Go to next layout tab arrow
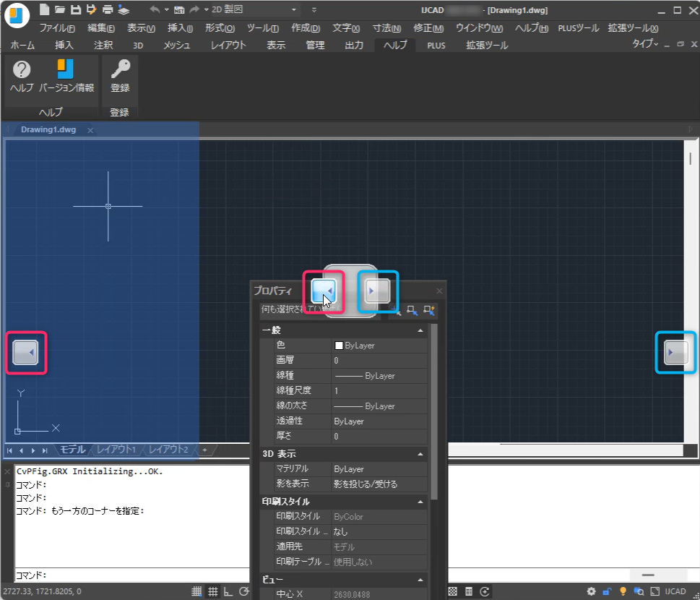This screenshot has height=600, width=700. coord(33,450)
